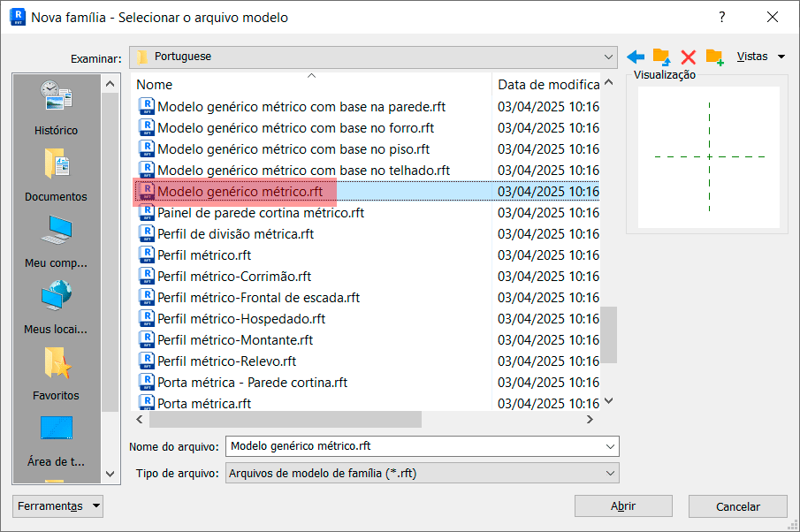Expand the Examinar folder dropdown
Viewport: 800px width, 532px height.
tap(608, 57)
